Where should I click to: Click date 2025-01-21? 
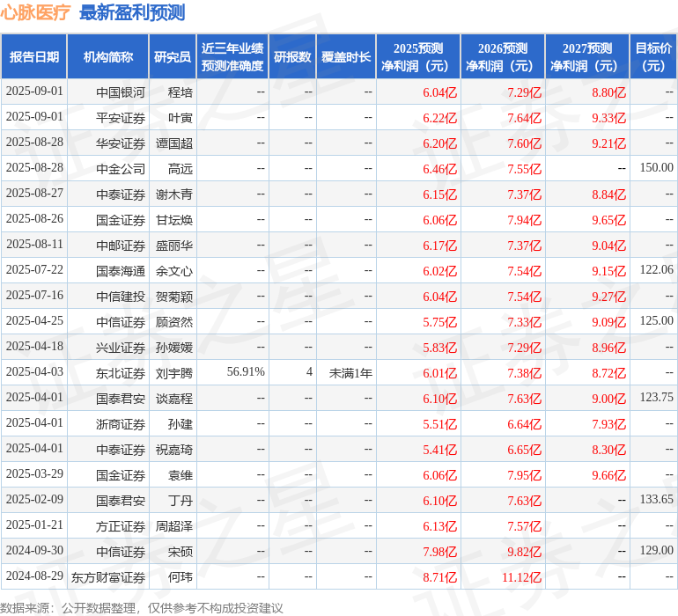[x=34, y=524]
